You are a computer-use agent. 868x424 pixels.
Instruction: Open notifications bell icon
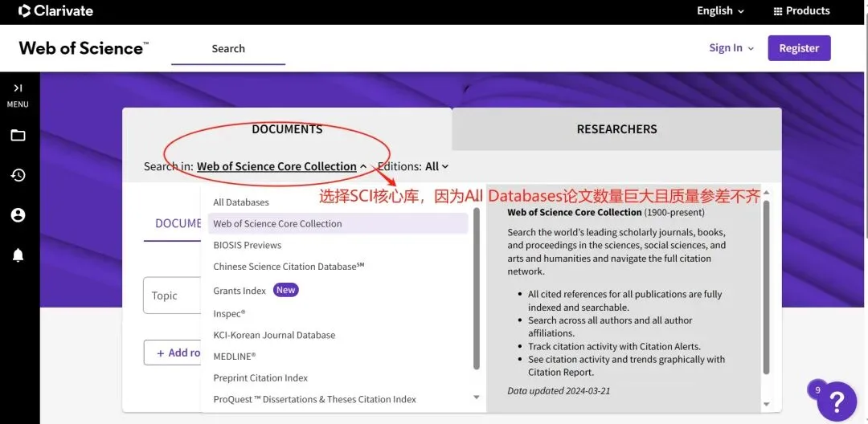point(18,255)
